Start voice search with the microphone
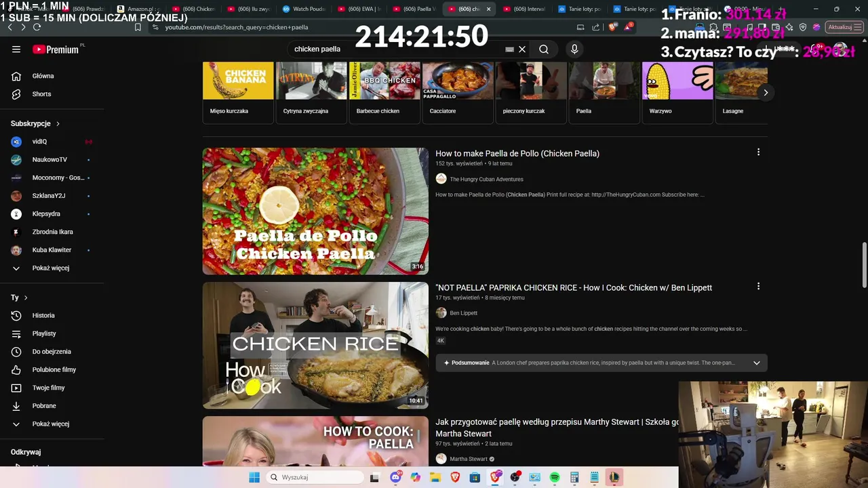This screenshot has width=868, height=488. pyautogui.click(x=574, y=49)
